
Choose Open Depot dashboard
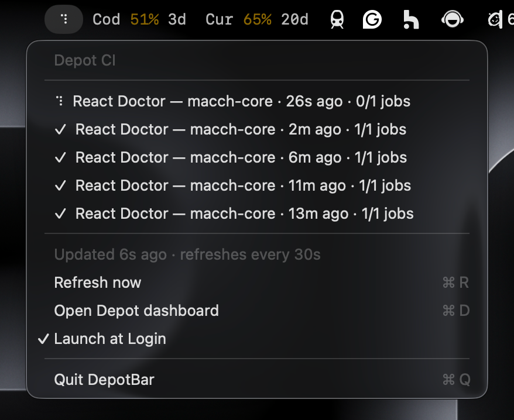(x=257, y=311)
